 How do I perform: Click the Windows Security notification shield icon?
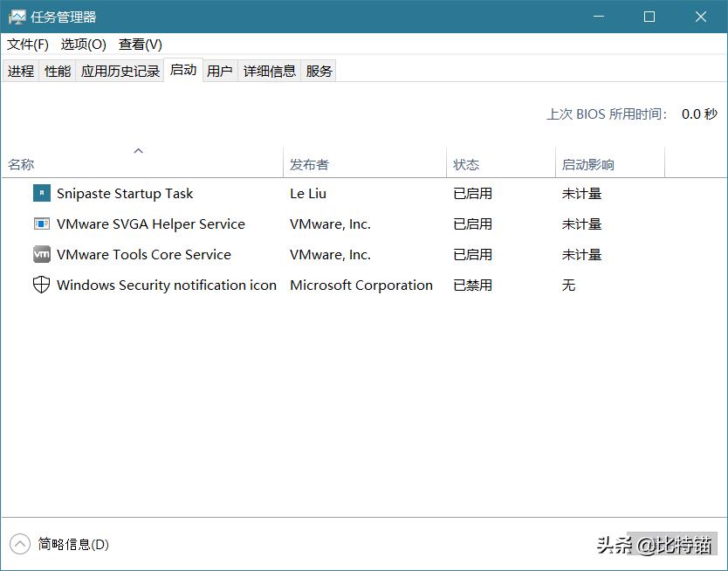40,285
